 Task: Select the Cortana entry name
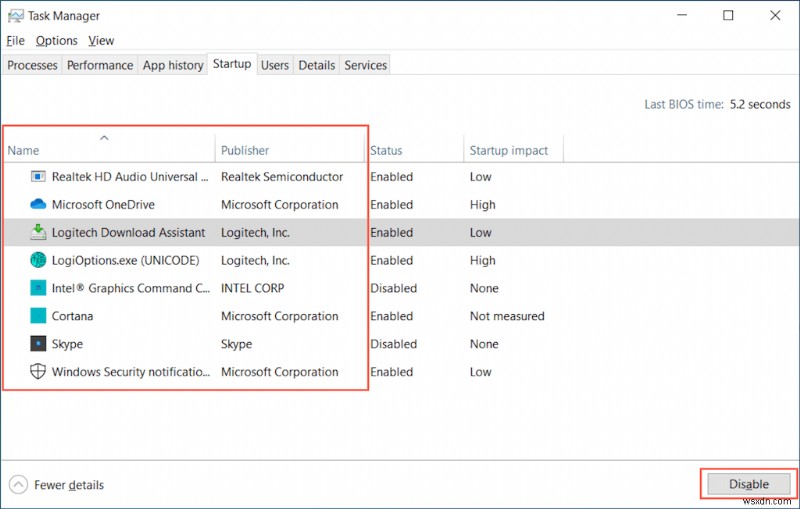tap(72, 316)
